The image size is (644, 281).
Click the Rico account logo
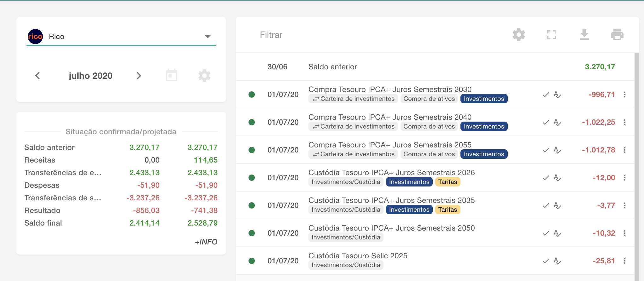(35, 37)
